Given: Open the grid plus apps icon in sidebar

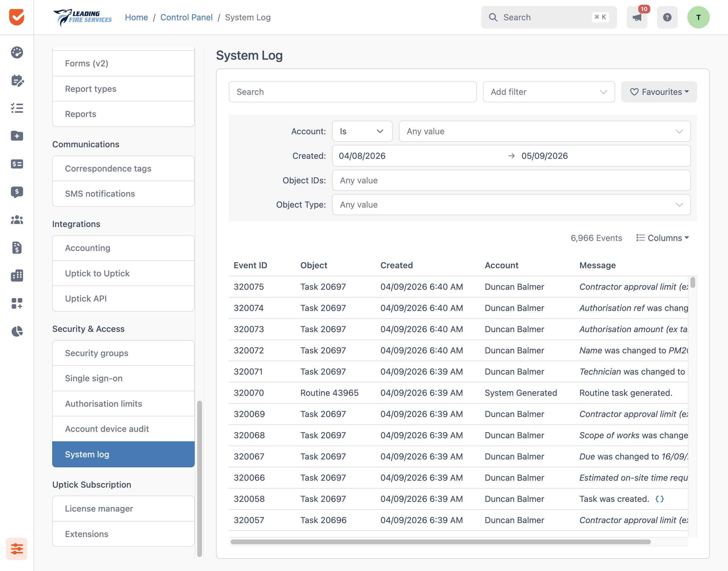Looking at the screenshot, I should (17, 304).
